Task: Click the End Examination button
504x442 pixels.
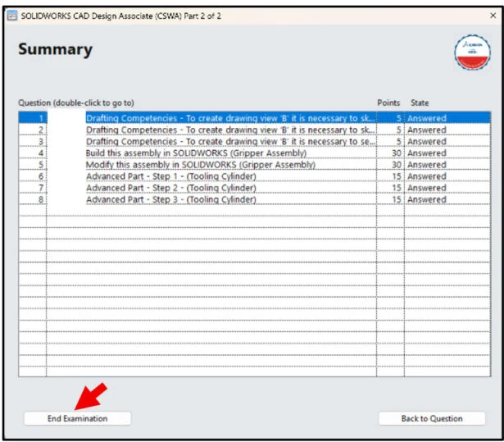Action: [x=77, y=418]
